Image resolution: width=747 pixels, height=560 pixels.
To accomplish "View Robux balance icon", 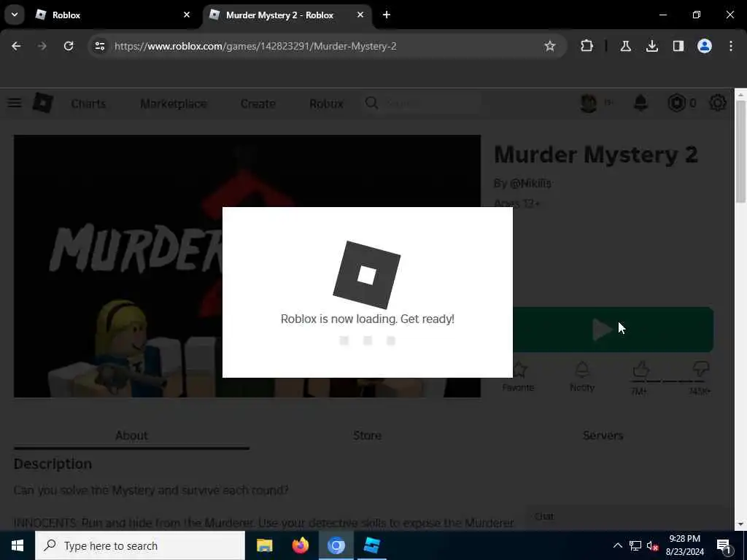I will (x=676, y=103).
